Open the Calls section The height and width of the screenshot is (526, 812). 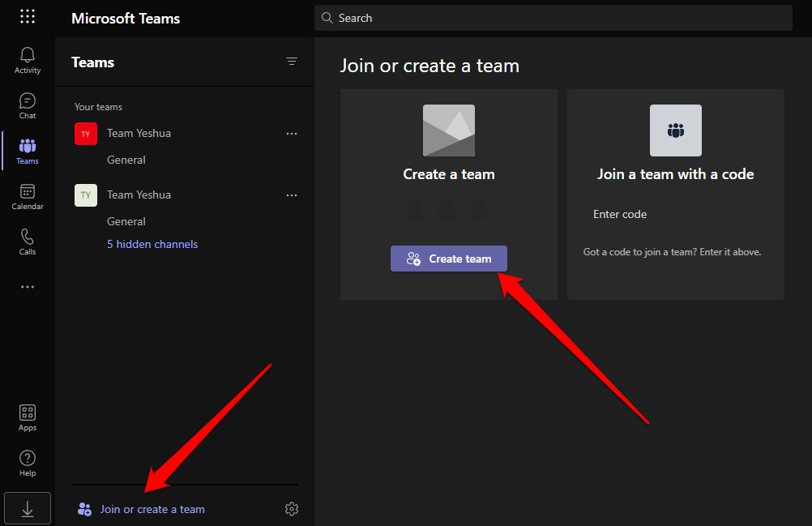pyautogui.click(x=28, y=242)
